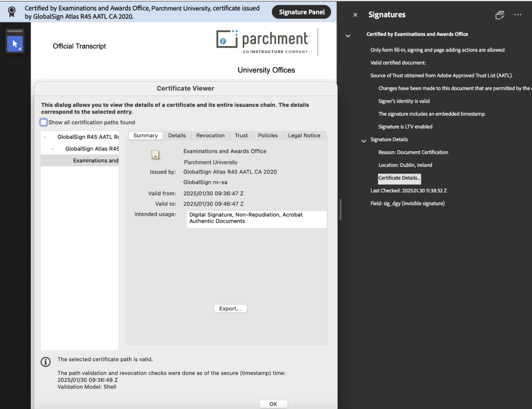The image size is (532, 409).
Task: Collapse the Certified by Examinations entry
Action: coord(348,36)
